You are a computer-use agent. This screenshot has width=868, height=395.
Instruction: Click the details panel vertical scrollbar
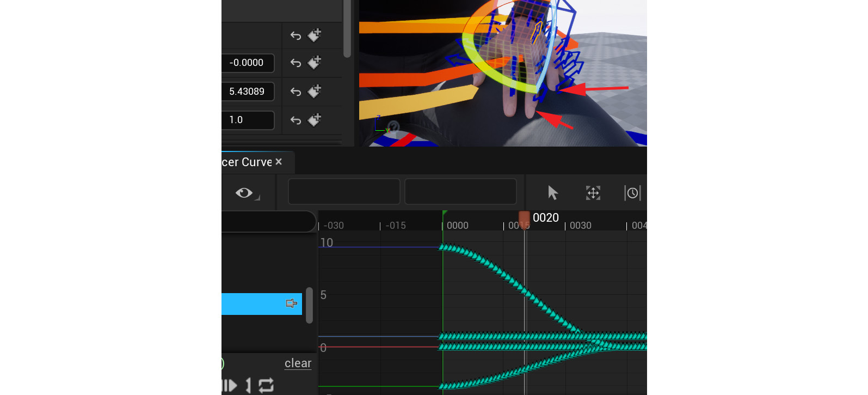pyautogui.click(x=347, y=28)
